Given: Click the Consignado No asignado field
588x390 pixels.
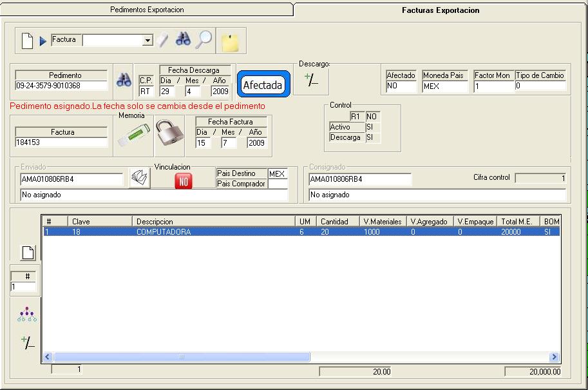Looking at the screenshot, I should (x=437, y=195).
